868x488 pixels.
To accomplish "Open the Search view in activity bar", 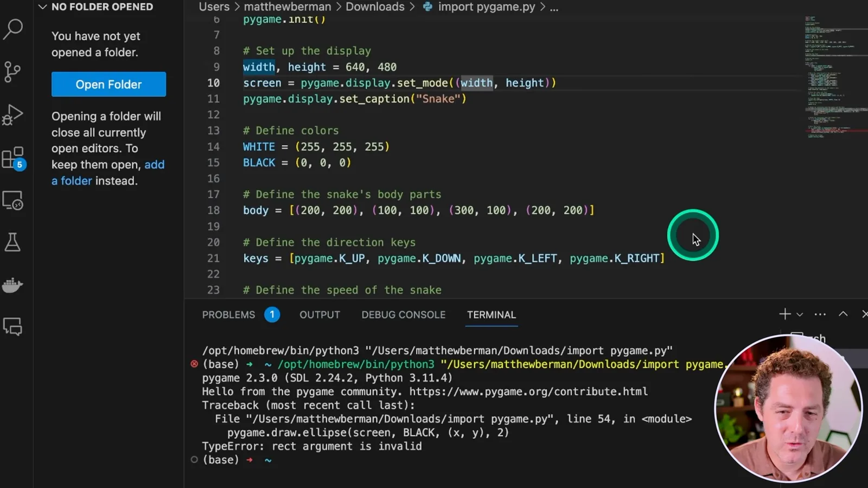I will [13, 29].
